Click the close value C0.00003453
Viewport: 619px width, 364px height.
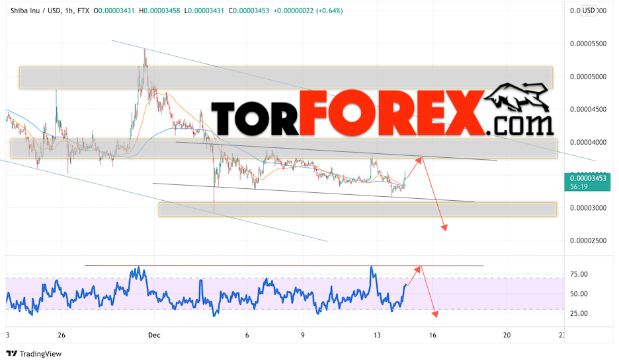(x=248, y=11)
